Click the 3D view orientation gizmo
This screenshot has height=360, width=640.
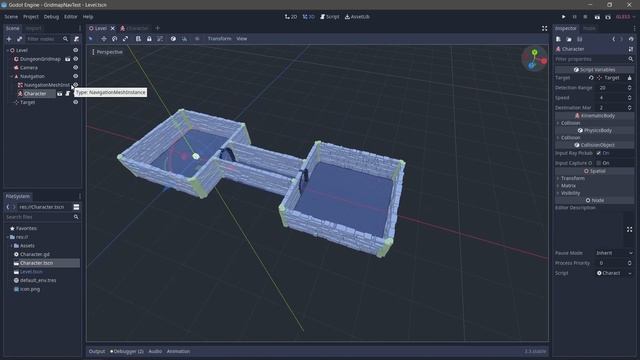[x=535, y=59]
